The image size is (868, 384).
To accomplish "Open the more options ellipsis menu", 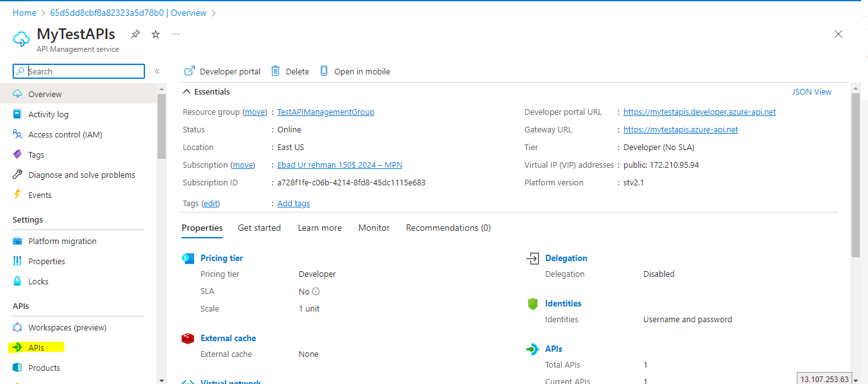I will click(x=176, y=34).
